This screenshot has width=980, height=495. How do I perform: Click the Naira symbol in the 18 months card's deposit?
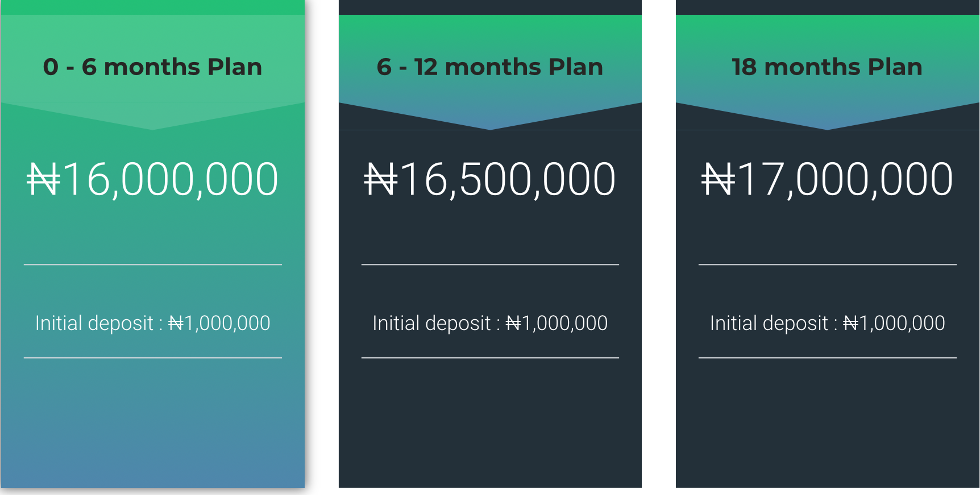click(x=850, y=323)
